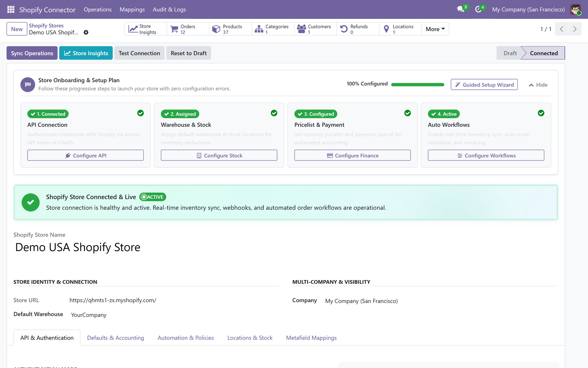This screenshot has width=588, height=368.
Task: Open the apps grid menu icon
Action: point(11,9)
